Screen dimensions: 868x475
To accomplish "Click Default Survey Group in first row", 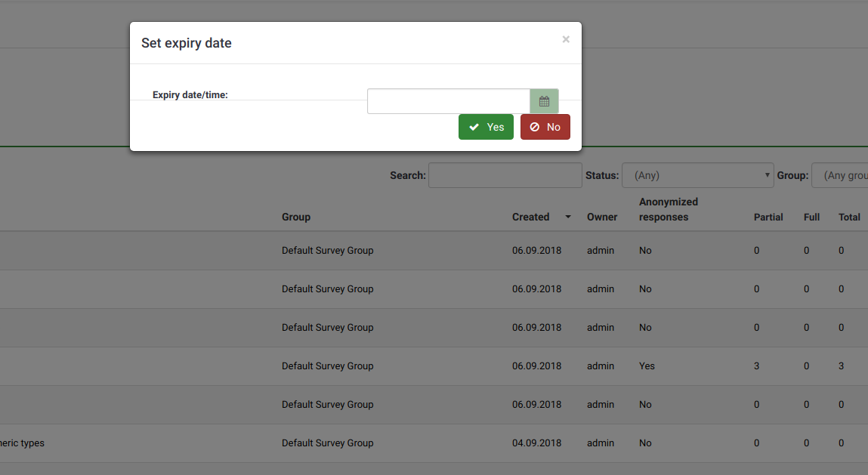I will tap(327, 251).
